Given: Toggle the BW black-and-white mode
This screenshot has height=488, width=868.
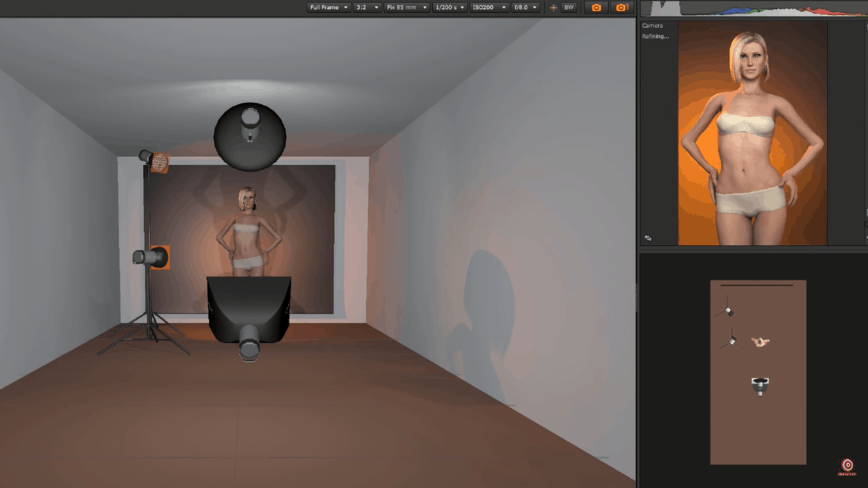Looking at the screenshot, I should click(569, 8).
